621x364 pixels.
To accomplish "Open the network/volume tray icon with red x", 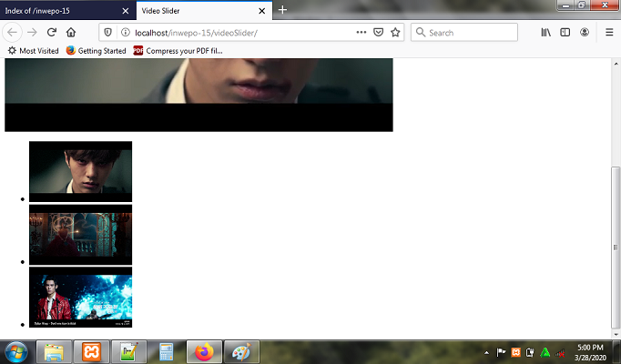I will (560, 352).
